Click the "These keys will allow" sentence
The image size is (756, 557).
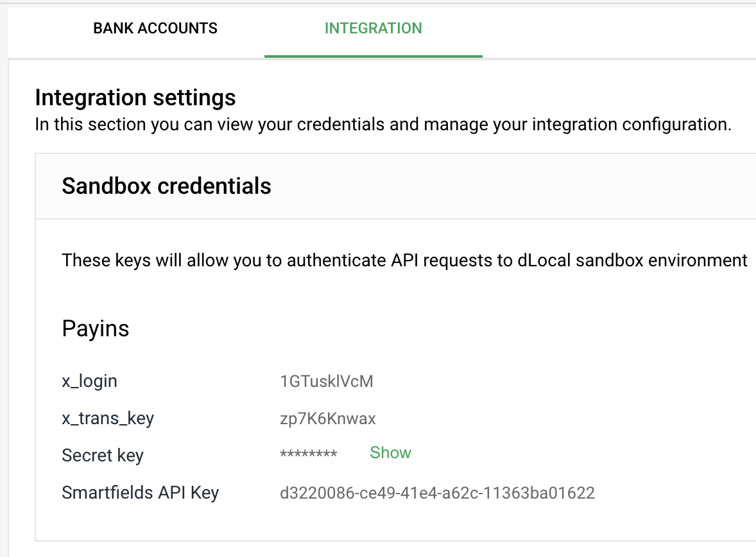pos(404,261)
